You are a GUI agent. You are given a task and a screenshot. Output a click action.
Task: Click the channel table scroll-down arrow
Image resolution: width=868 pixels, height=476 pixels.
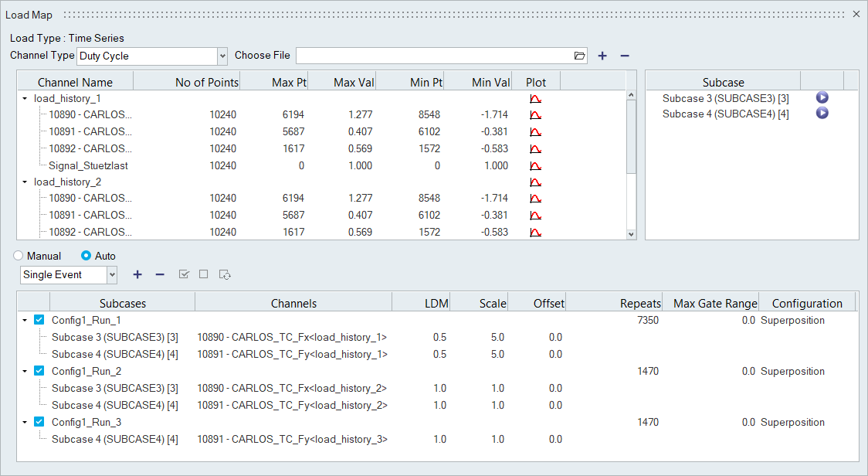[x=631, y=234]
